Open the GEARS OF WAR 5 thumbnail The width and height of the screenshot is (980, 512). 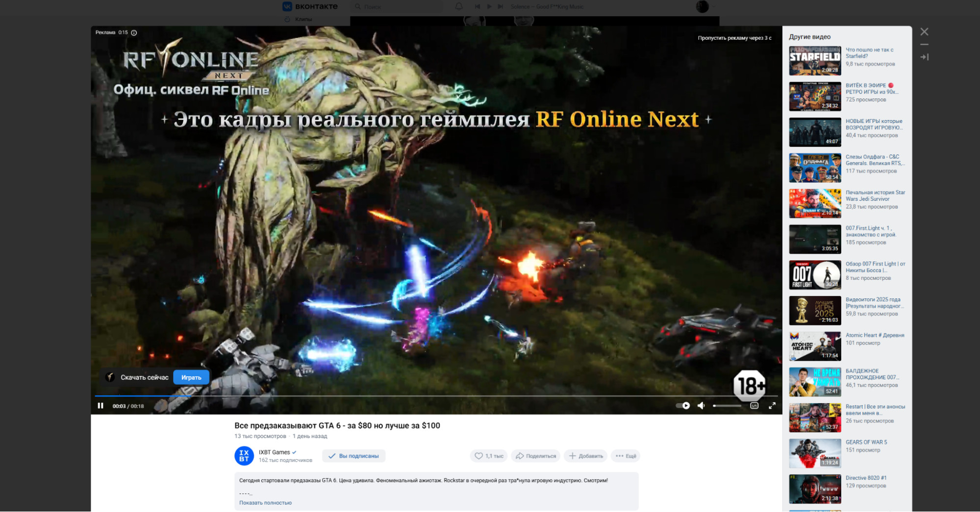815,454
